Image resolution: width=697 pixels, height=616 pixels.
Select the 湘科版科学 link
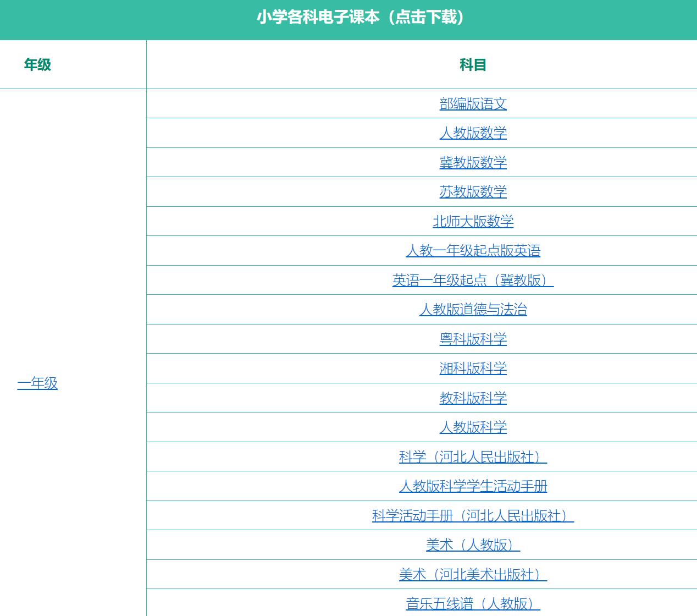click(473, 369)
